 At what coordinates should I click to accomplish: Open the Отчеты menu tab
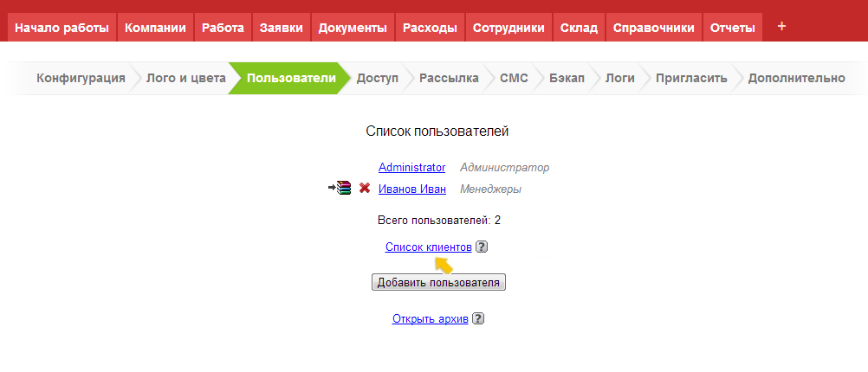(732, 28)
